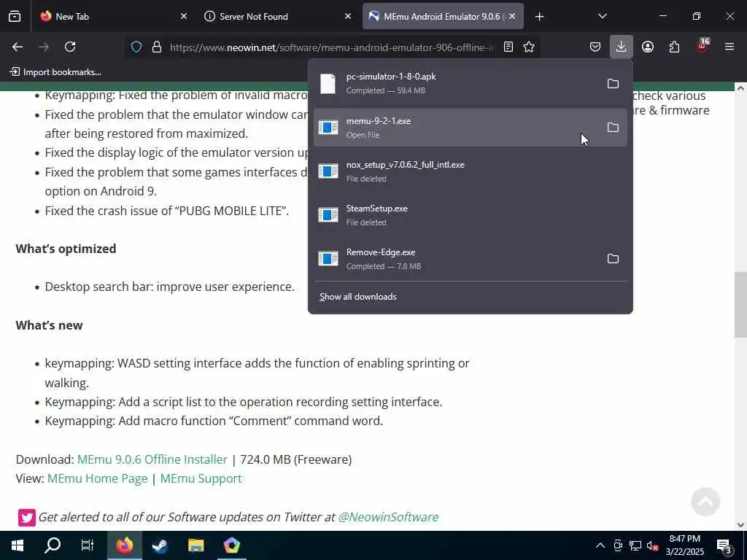Open the extensions puzzle icon
The height and width of the screenshot is (560, 747).
click(674, 47)
